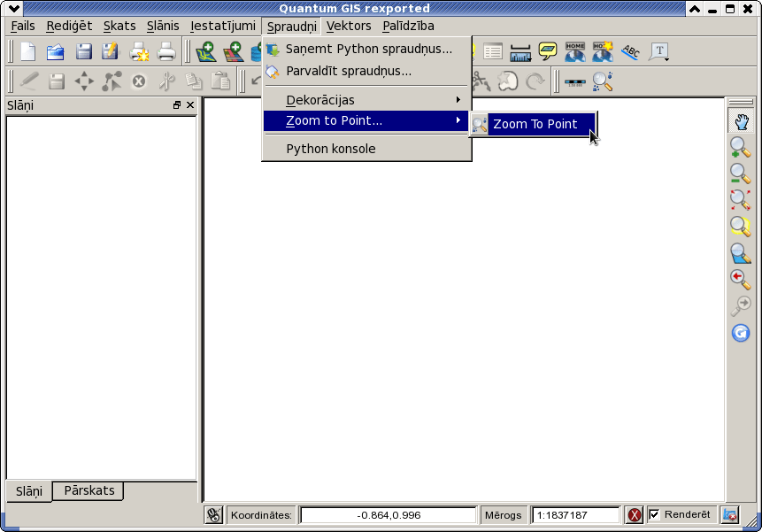The height and width of the screenshot is (532, 762).
Task: Click Zoom Full extent icon with red arrows
Action: (x=741, y=200)
